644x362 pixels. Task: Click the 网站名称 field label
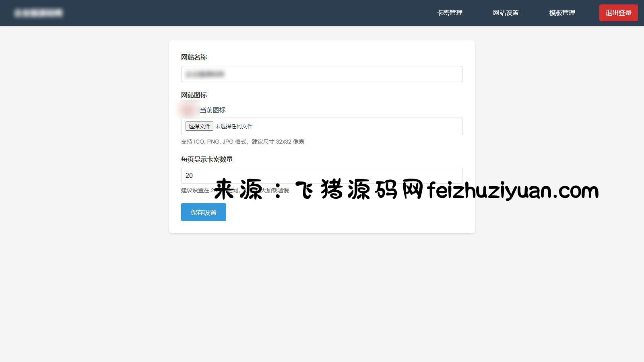194,57
